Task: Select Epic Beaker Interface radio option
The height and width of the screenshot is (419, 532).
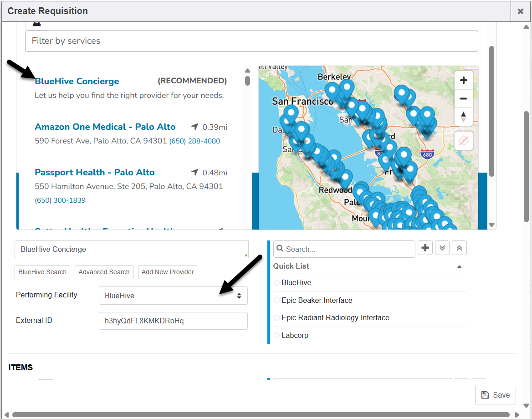Action: 276,300
